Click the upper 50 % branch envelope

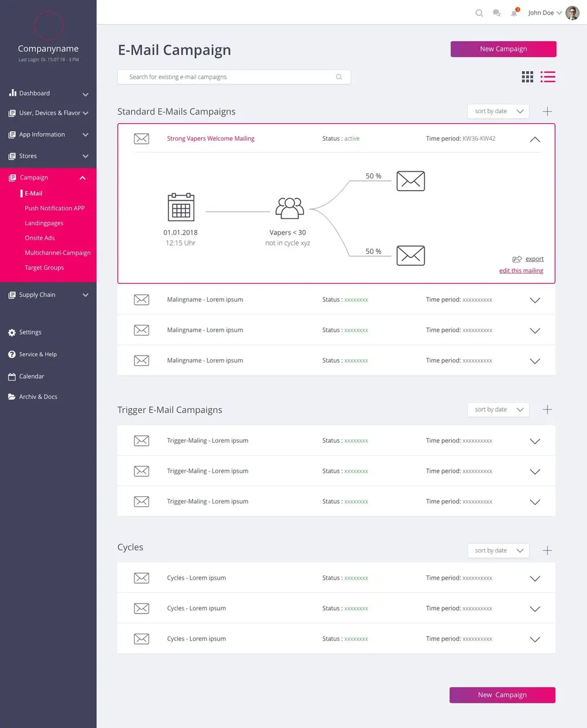click(x=411, y=181)
